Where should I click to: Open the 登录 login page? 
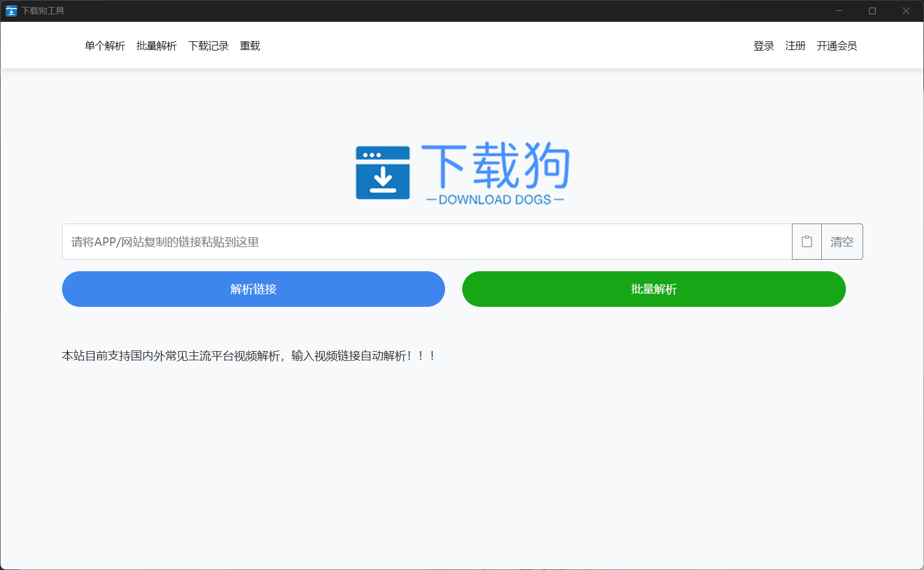[764, 46]
